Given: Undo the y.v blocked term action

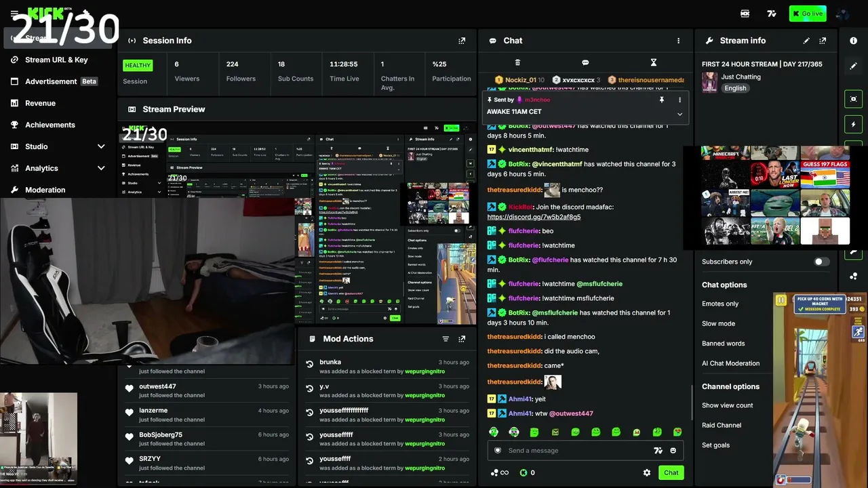Looking at the screenshot, I should click(x=310, y=388).
